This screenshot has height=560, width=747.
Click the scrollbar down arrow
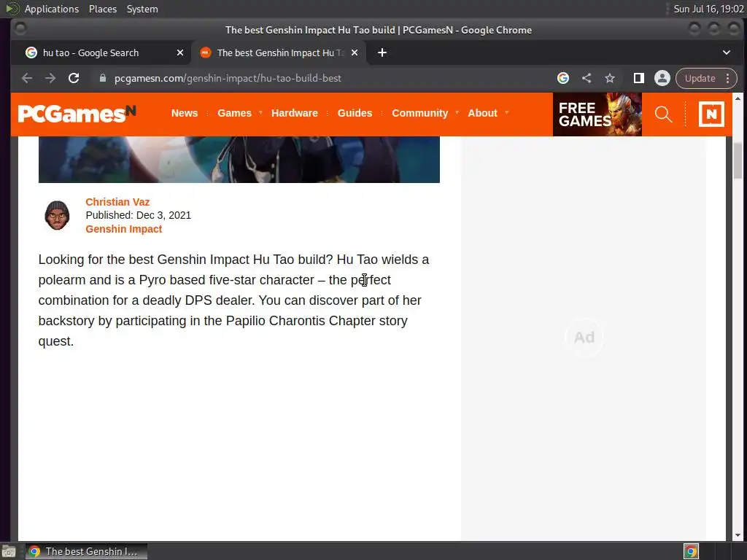(738, 535)
